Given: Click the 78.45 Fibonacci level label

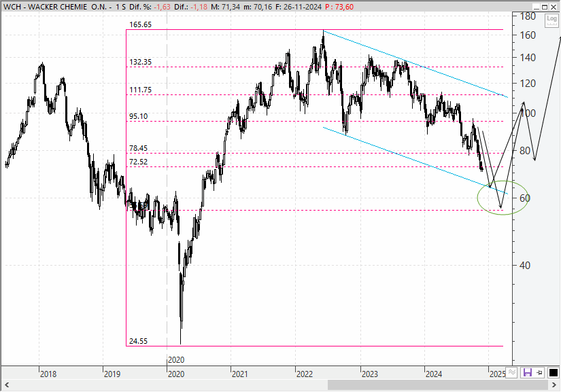Looking at the screenshot, I should tap(138, 148).
